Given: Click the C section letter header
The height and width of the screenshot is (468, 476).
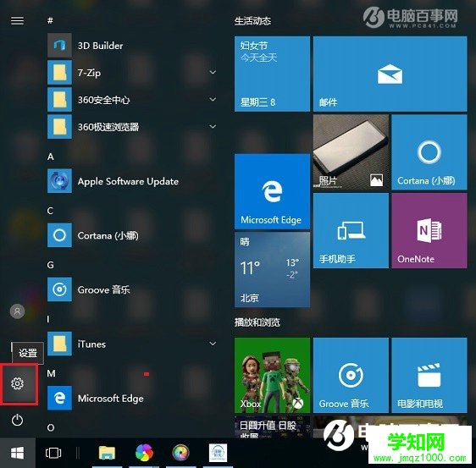Looking at the screenshot, I should pyautogui.click(x=50, y=211).
